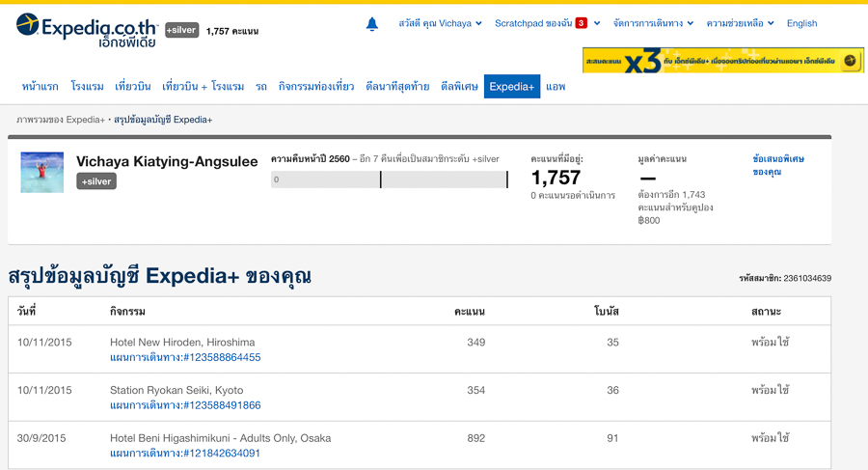
Task: Click Hotel New Hiroden, Hiroshima text
Action: click(182, 343)
